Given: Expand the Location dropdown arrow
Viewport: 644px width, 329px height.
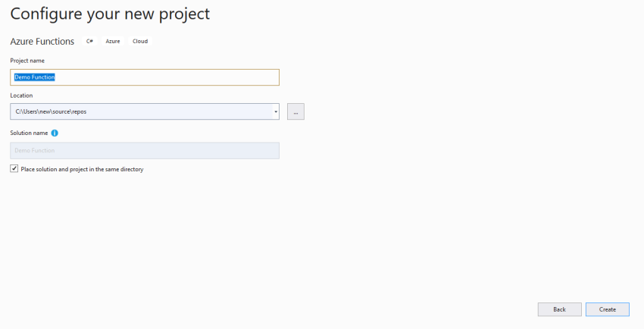Looking at the screenshot, I should click(274, 112).
